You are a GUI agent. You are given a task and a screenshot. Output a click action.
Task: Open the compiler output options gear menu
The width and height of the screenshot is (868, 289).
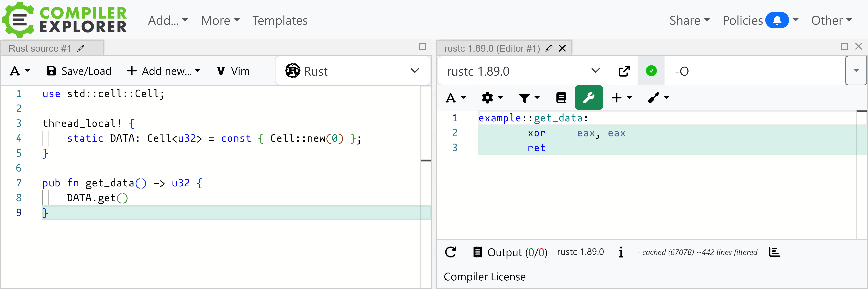point(492,98)
